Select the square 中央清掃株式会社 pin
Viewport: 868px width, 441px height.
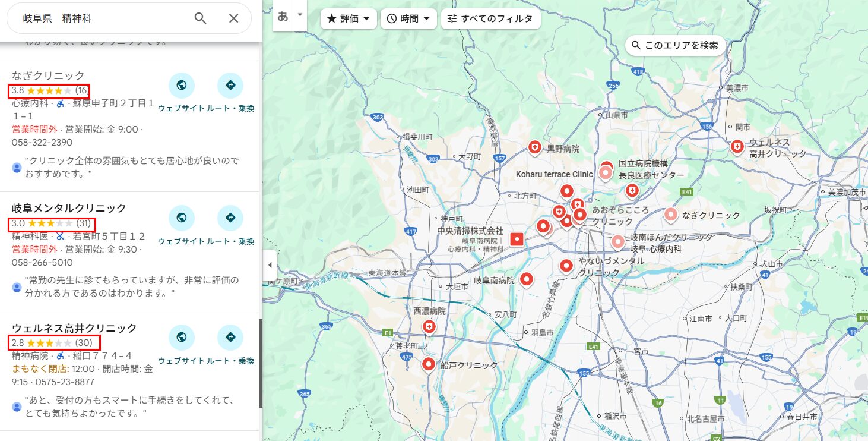[x=517, y=239]
